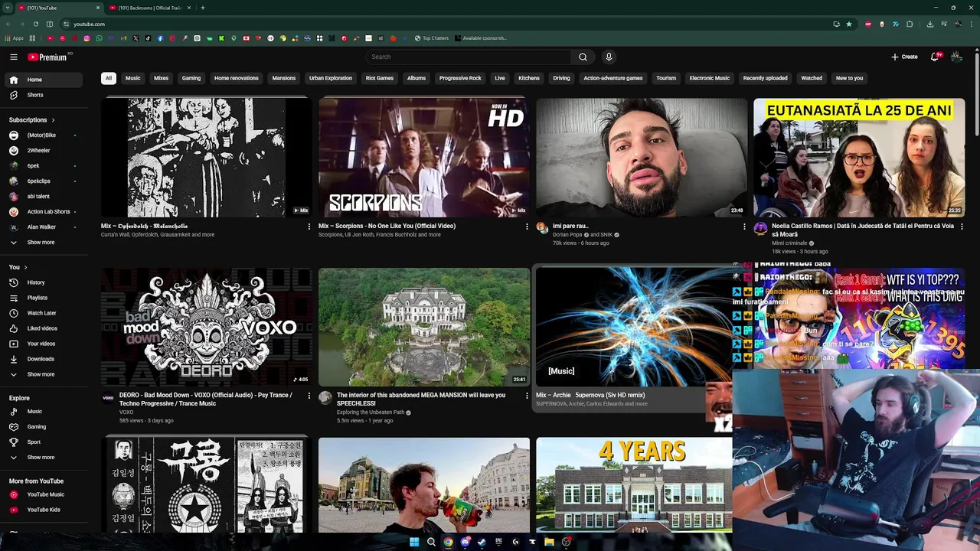Open Downloads in sidebar
The height and width of the screenshot is (551, 980).
click(44, 359)
